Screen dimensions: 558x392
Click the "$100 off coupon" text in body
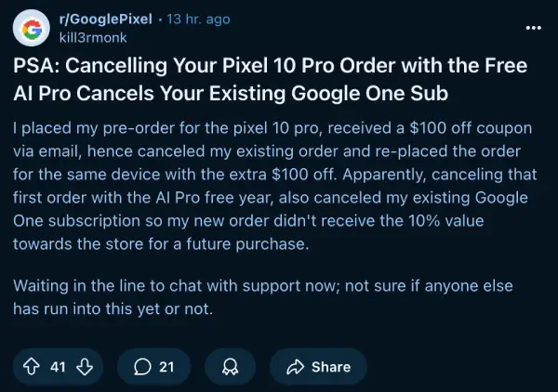point(471,128)
